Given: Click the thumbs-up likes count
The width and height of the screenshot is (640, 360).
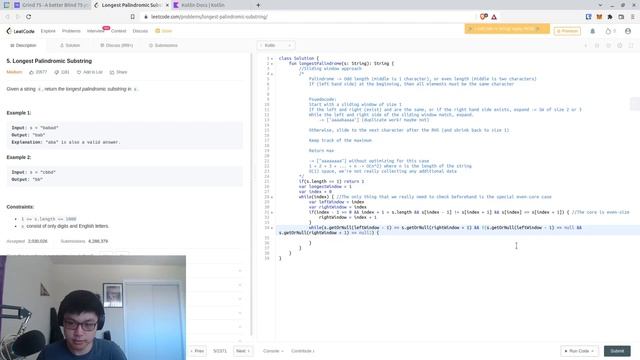Looking at the screenshot, I should (x=38, y=72).
